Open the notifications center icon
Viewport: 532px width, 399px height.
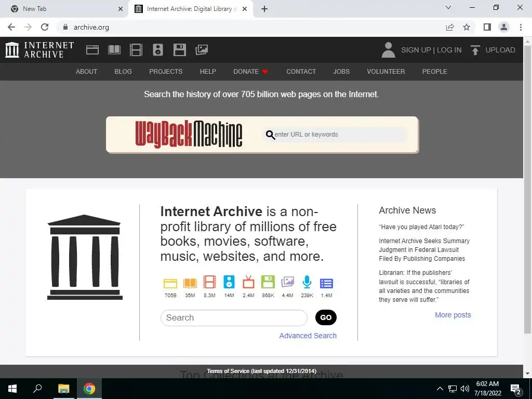tap(516, 389)
